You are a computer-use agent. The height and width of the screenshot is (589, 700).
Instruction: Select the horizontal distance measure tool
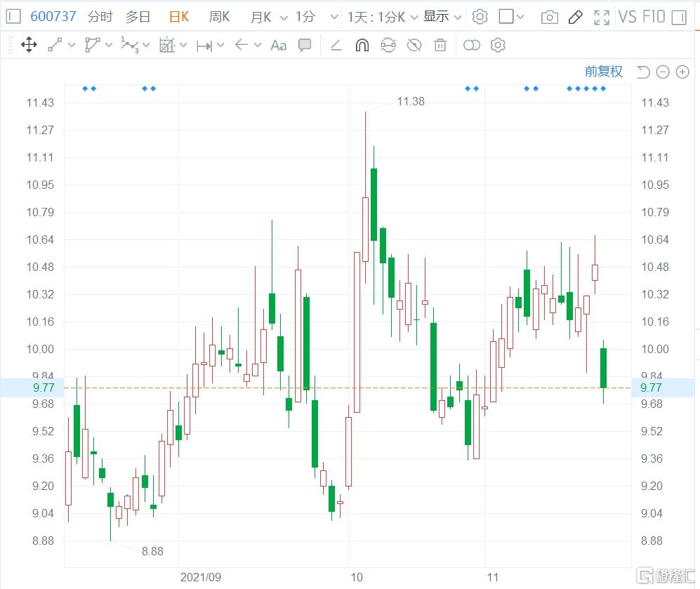coord(204,46)
